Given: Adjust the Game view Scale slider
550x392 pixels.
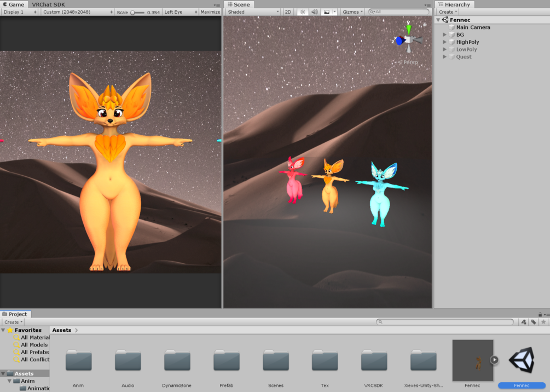Looking at the screenshot, I should click(x=137, y=12).
